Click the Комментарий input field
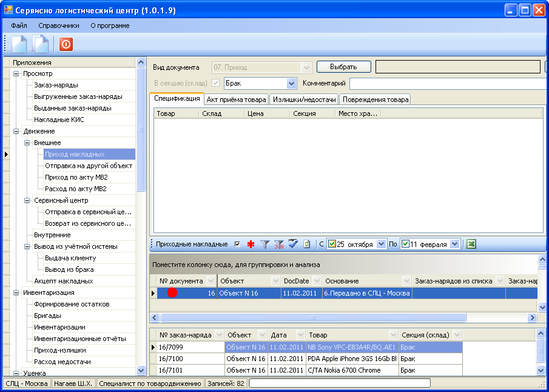Image resolution: width=549 pixels, height=392 pixels. point(448,83)
